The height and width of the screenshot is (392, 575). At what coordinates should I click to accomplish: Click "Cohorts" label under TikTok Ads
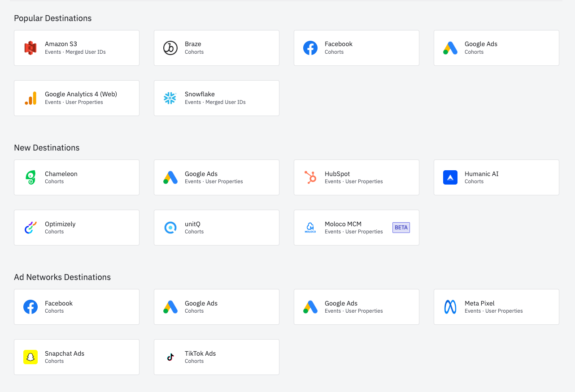tap(194, 361)
